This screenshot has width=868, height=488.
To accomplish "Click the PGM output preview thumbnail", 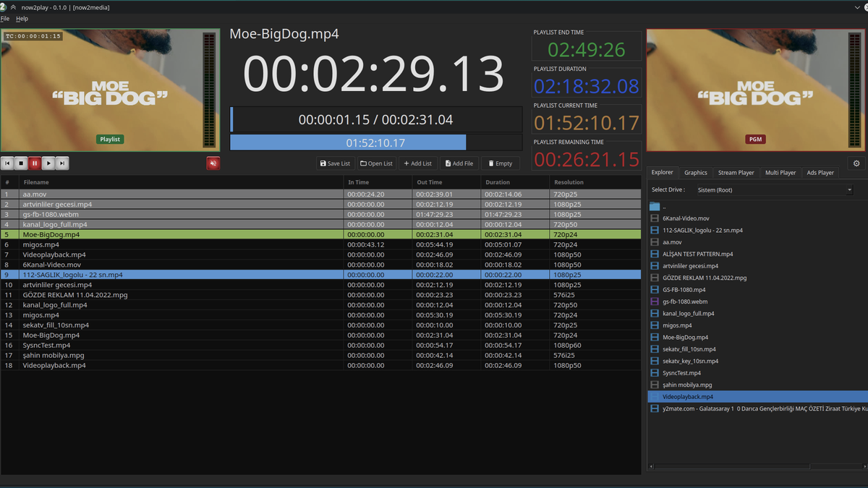I will 756,90.
